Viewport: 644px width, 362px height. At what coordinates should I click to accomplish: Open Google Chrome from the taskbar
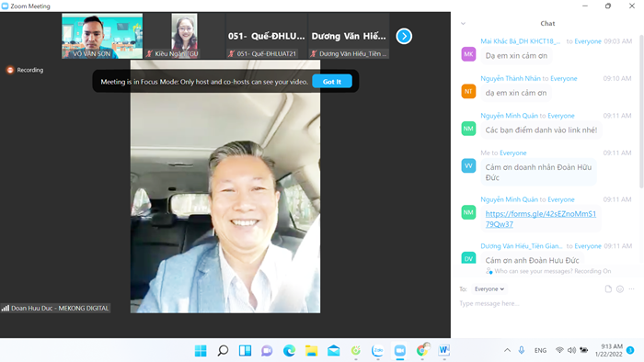421,351
